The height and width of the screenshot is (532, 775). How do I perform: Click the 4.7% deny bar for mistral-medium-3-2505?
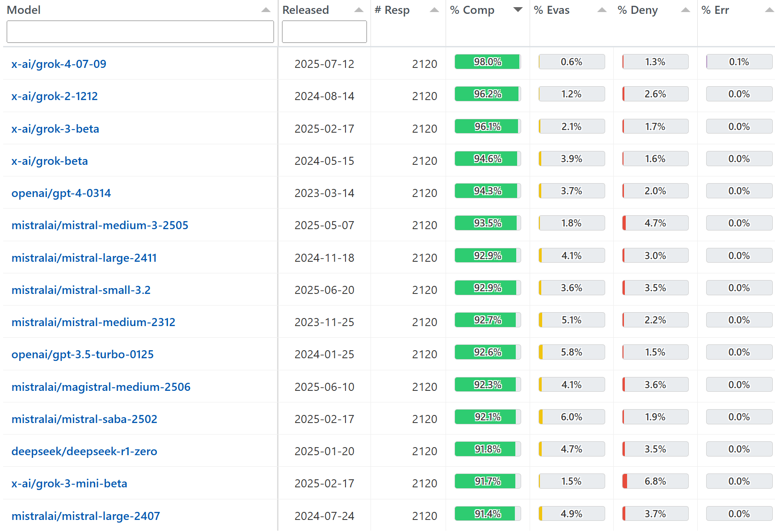coord(655,223)
